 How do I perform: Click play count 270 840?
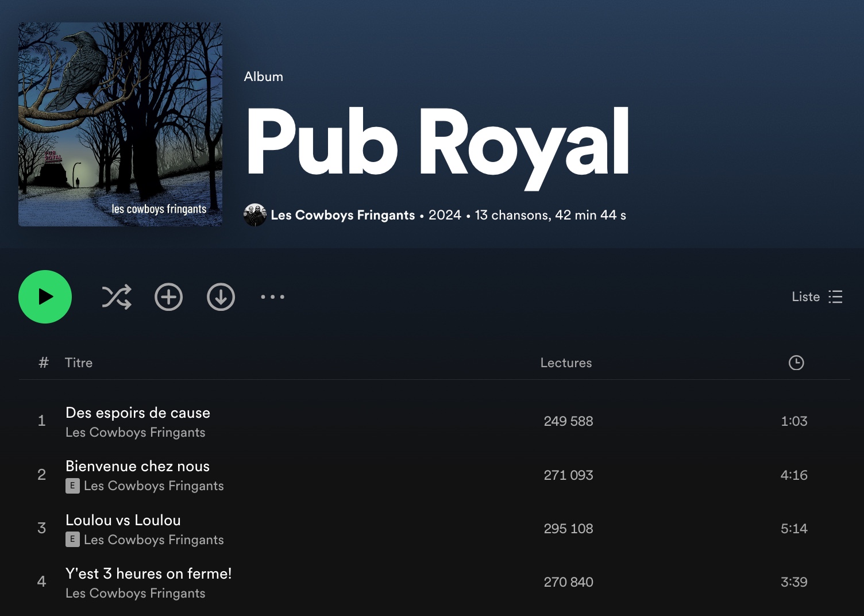[568, 582]
